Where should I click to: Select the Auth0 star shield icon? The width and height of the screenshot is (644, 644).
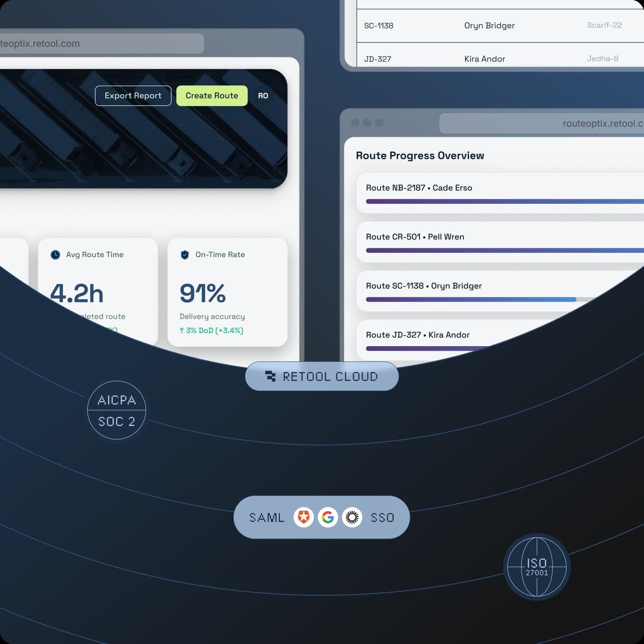click(x=303, y=517)
